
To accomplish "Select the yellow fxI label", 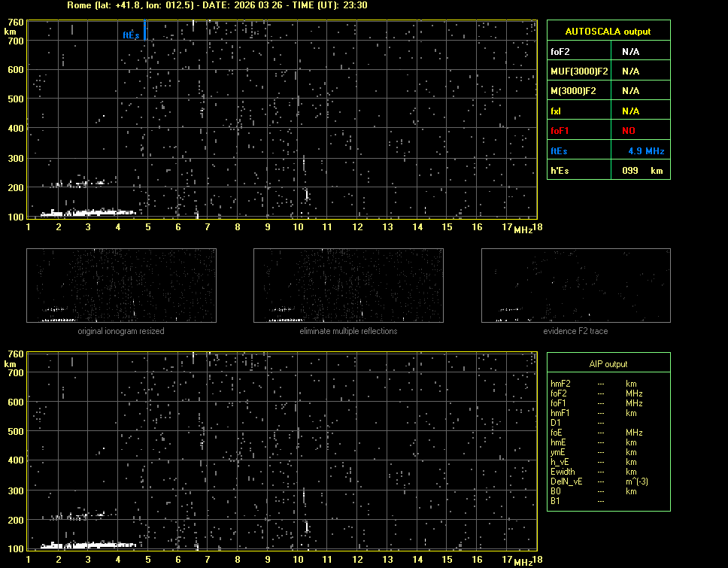I will 557,111.
